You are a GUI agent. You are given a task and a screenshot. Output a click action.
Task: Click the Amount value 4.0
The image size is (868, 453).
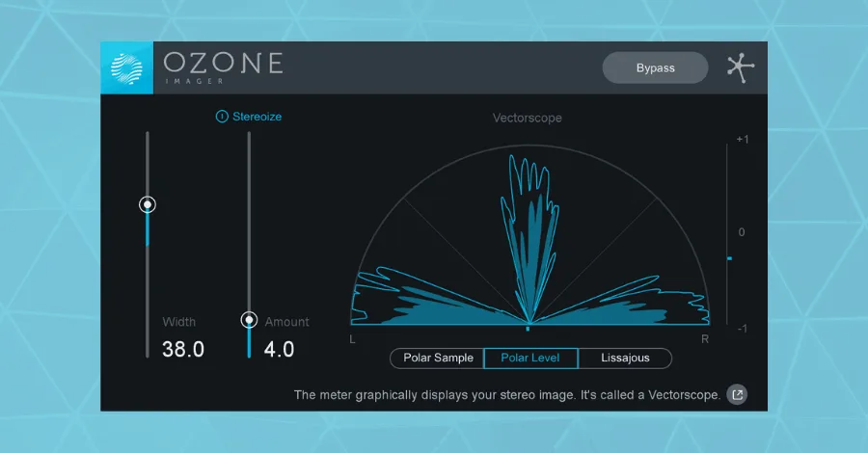pyautogui.click(x=279, y=350)
